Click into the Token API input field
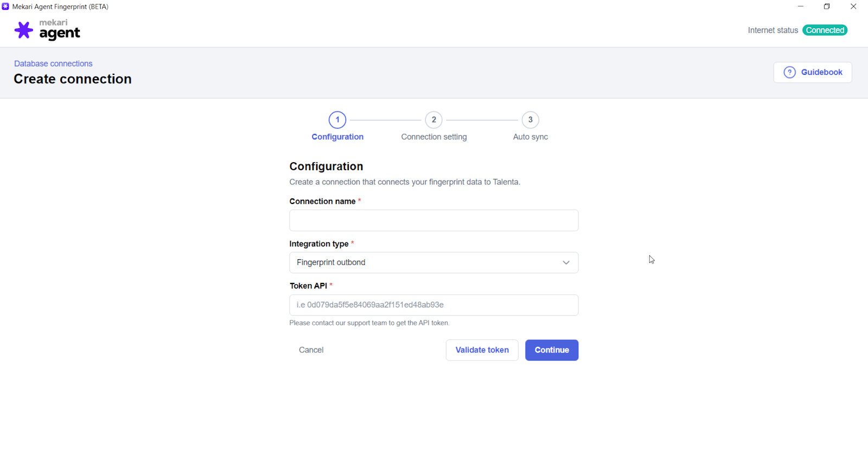Image resolution: width=868 pixels, height=456 pixels. click(x=433, y=305)
